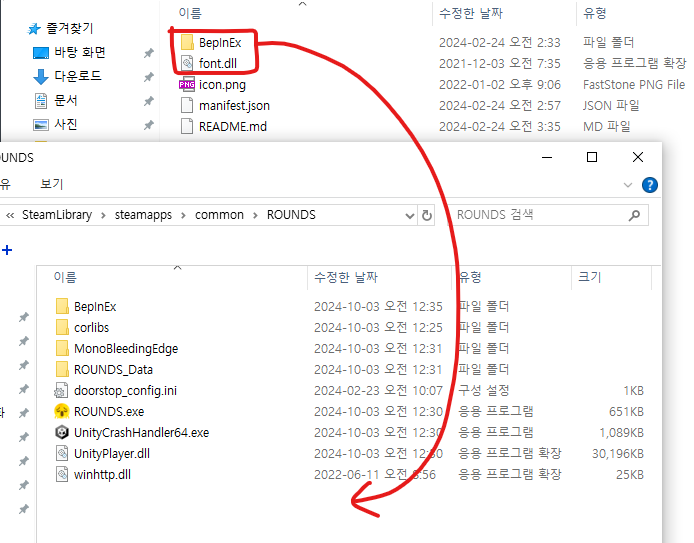Screen dimensions: 694x543
Task: Sort back window by 이름 column
Action: tap(190, 13)
